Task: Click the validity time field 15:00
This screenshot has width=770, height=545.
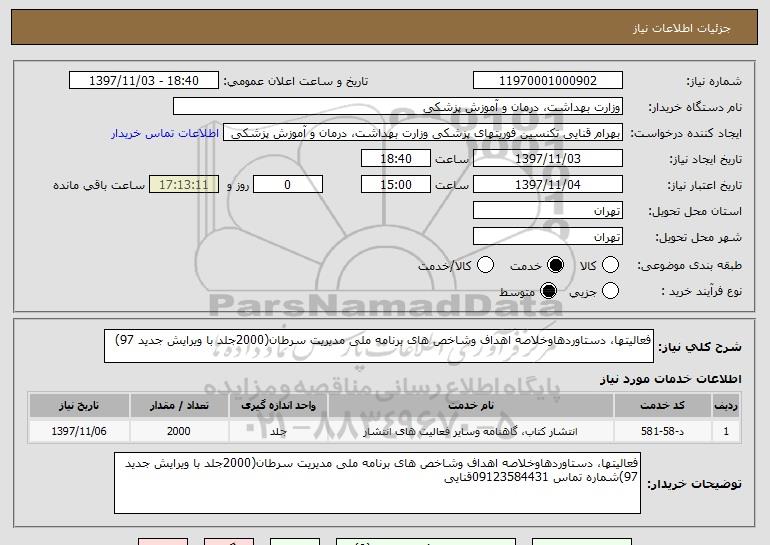Action: point(396,185)
